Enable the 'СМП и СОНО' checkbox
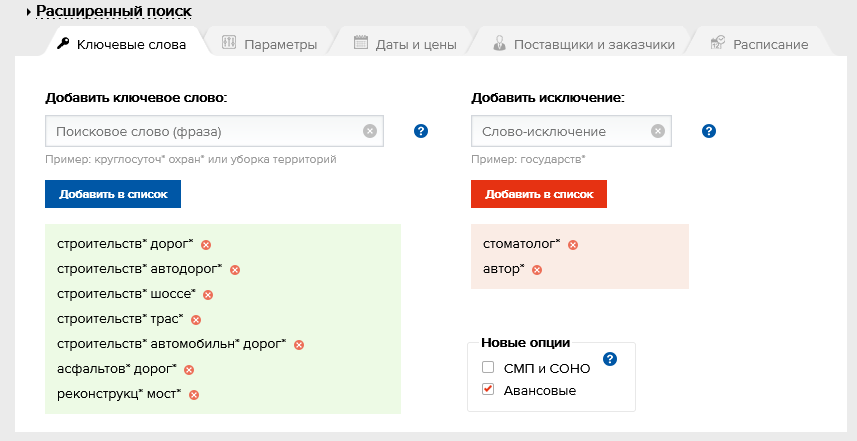857x441 pixels. 488,368
